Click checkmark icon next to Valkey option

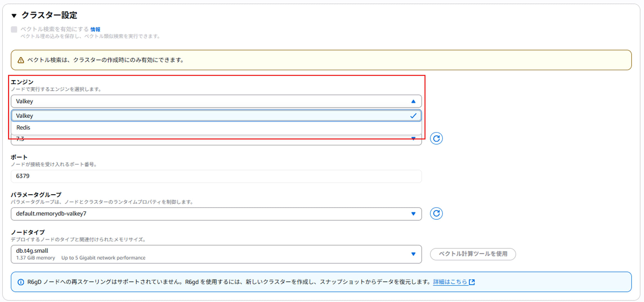(413, 116)
